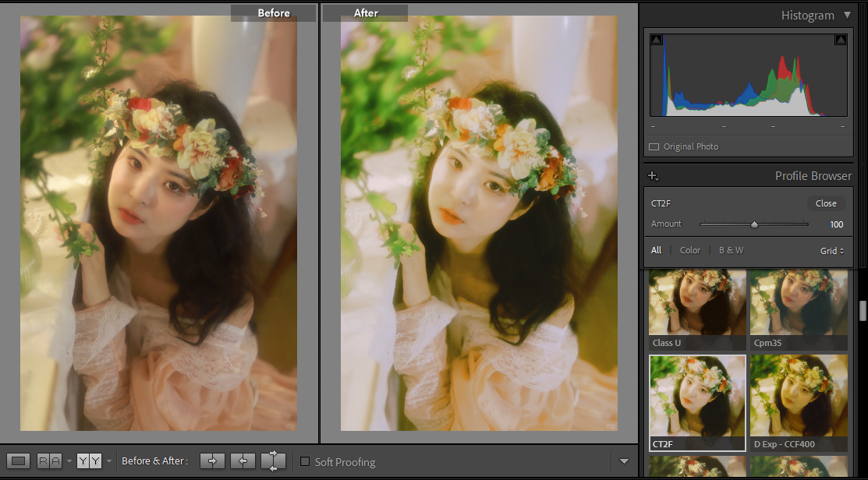Toggle shadow clipping indicator in histogram
Image resolution: width=868 pixels, height=480 pixels.
[x=657, y=40]
